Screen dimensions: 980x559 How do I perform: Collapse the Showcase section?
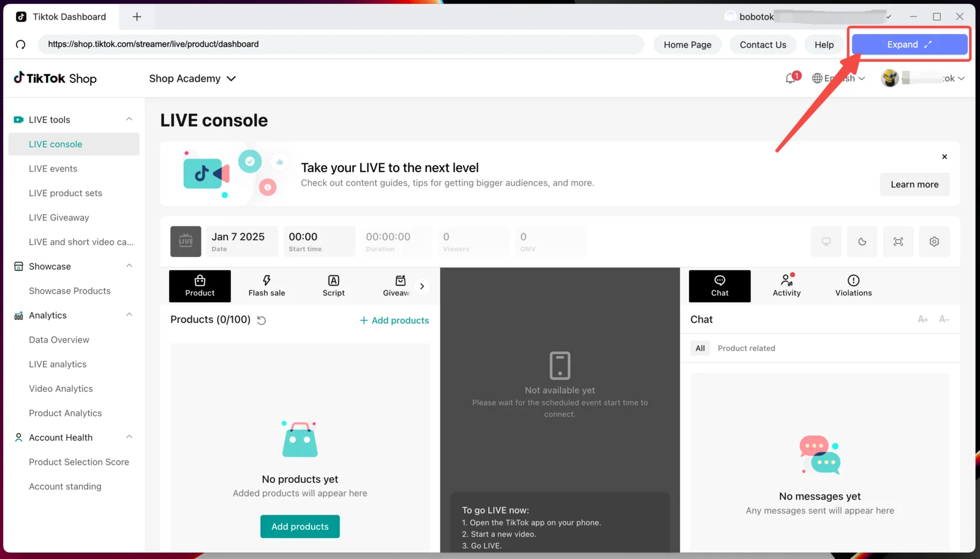tap(129, 266)
